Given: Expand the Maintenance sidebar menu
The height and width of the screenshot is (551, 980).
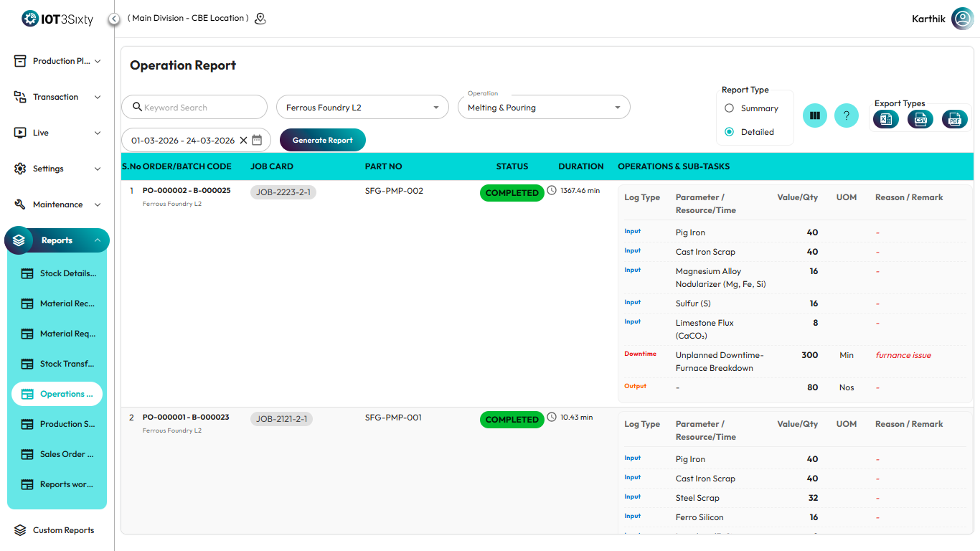Looking at the screenshot, I should click(x=57, y=204).
